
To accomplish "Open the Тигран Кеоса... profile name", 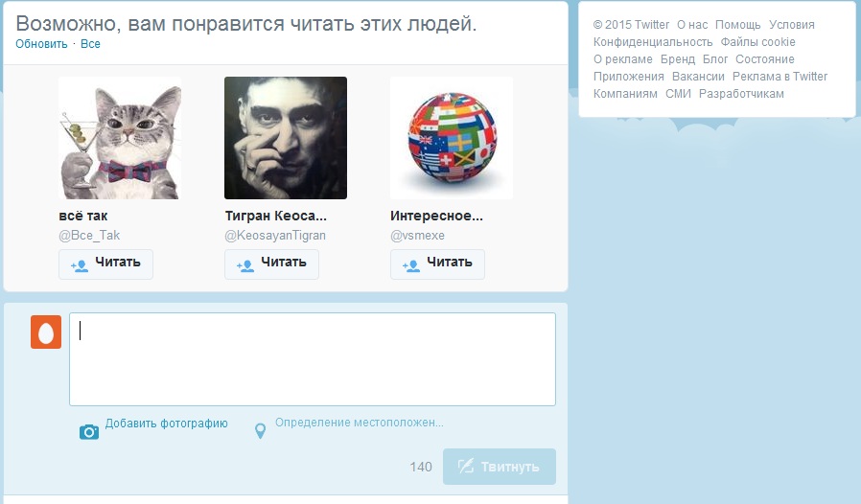I will (x=275, y=216).
